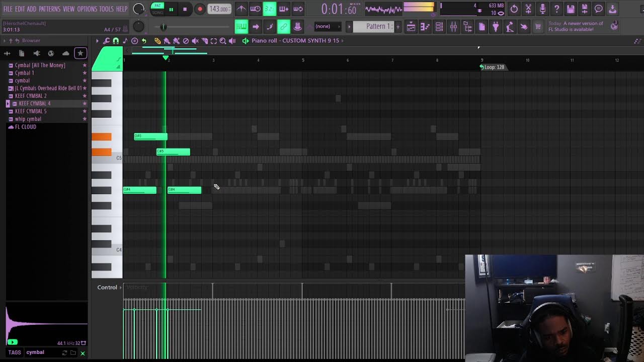644x362 pixels.
Task: Open the ADD menu
Action: [32, 9]
